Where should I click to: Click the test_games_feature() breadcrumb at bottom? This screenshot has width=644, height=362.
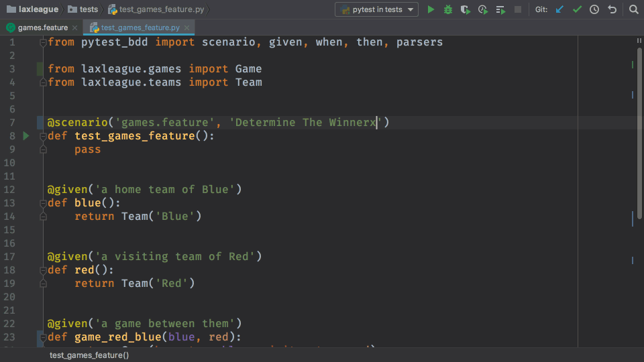pos(89,355)
